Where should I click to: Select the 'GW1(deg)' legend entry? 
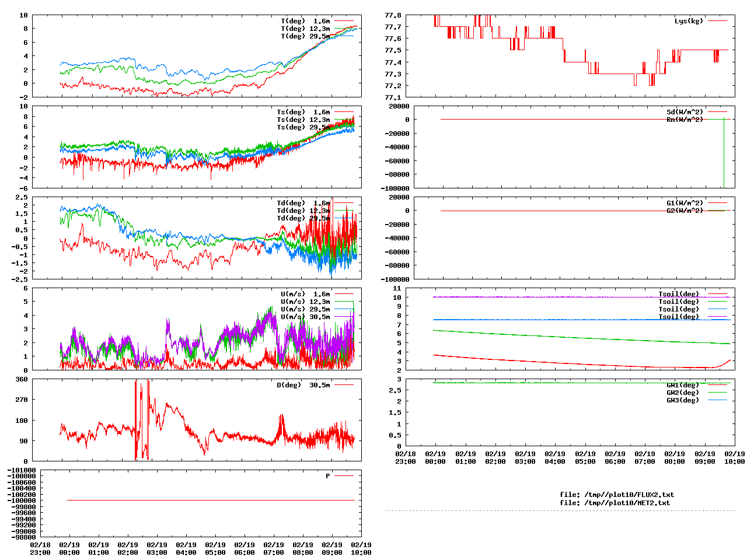(x=683, y=385)
